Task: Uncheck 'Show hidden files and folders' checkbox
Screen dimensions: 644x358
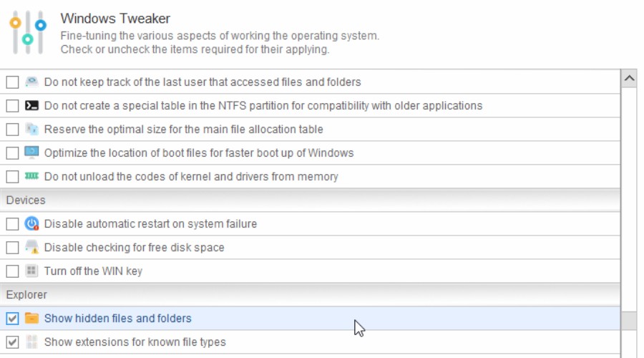Action: point(12,319)
